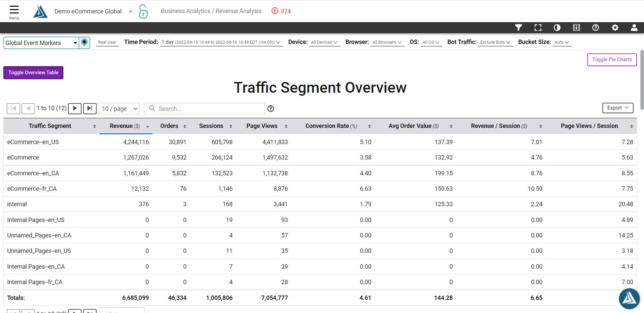Image resolution: width=644 pixels, height=313 pixels.
Task: Sort by Page Views column
Action: [x=286, y=126]
